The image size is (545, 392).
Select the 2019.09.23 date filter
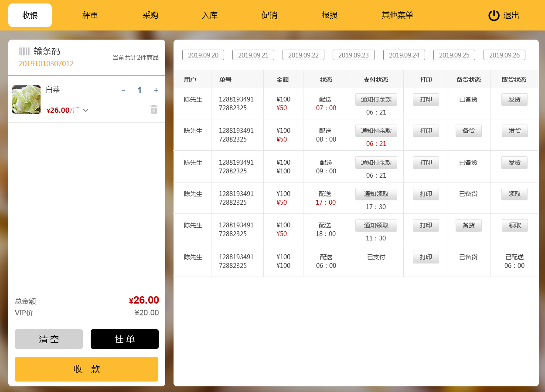354,55
